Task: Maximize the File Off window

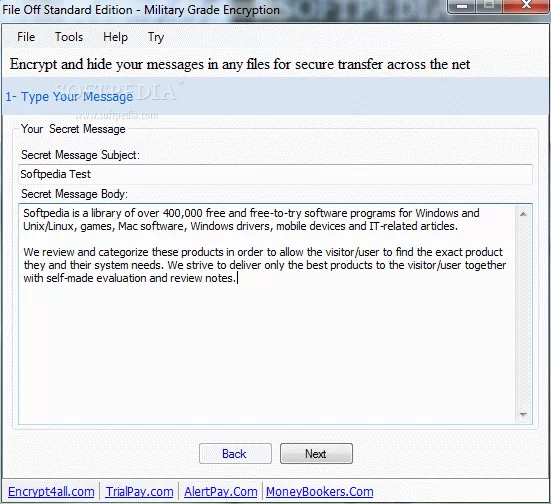Action: [489, 5]
